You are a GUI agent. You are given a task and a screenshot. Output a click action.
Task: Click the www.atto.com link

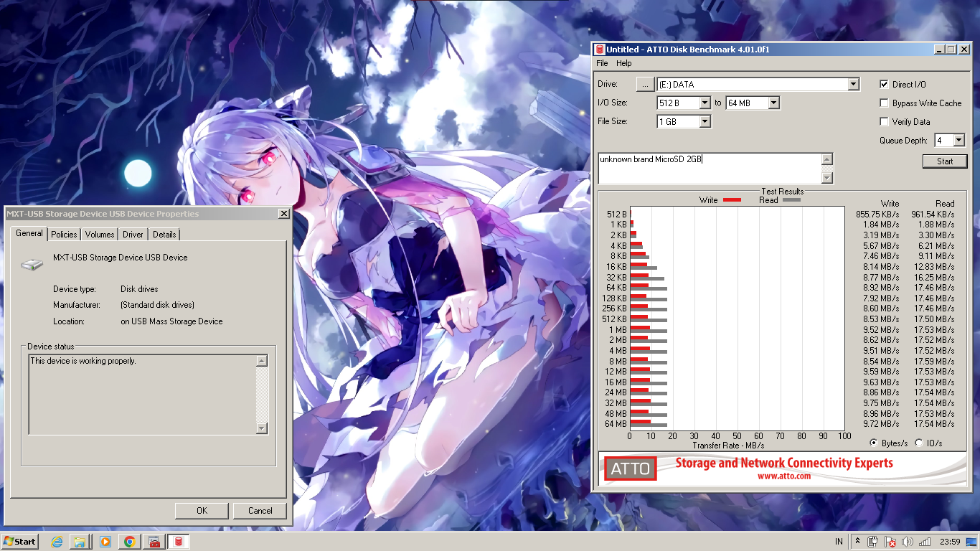click(x=783, y=476)
